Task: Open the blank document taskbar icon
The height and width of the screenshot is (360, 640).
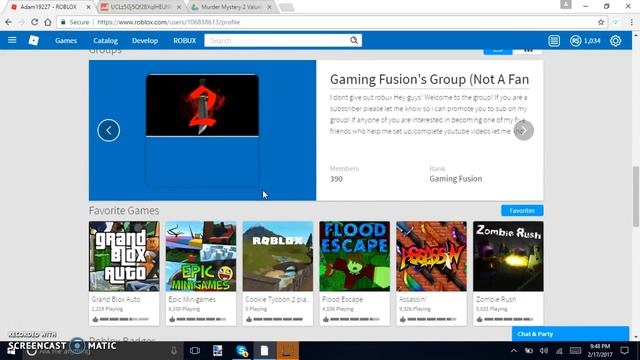Action: [264, 351]
